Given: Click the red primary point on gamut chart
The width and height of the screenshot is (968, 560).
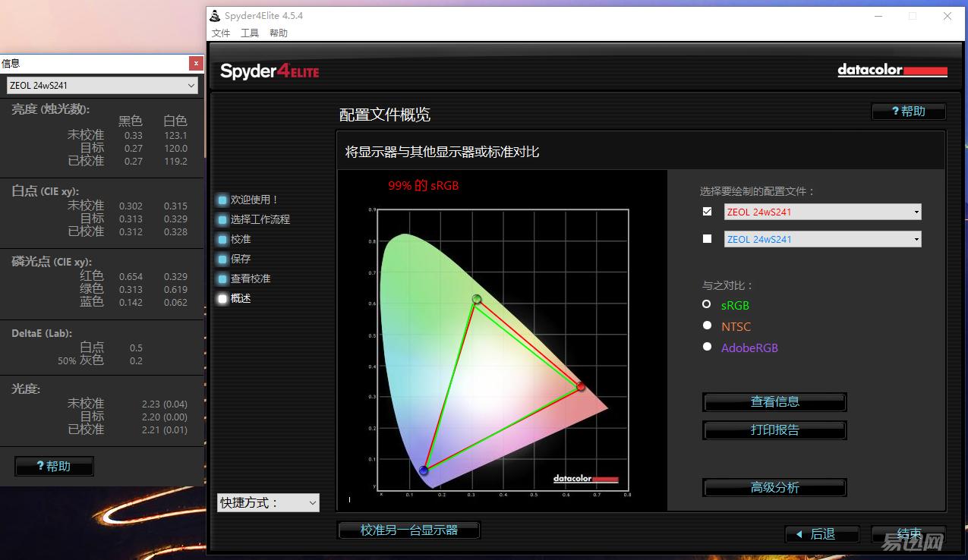Looking at the screenshot, I should click(x=581, y=387).
